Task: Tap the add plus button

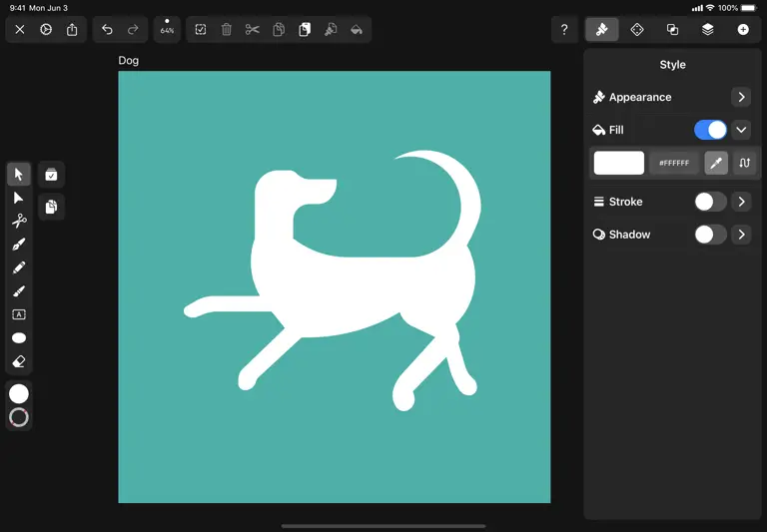Action: click(x=743, y=30)
